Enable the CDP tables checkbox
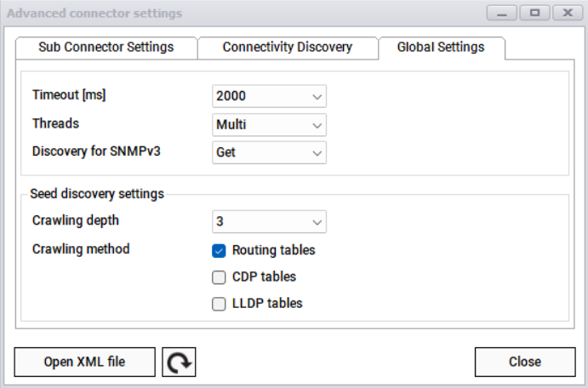This screenshot has width=588, height=388. [x=219, y=277]
